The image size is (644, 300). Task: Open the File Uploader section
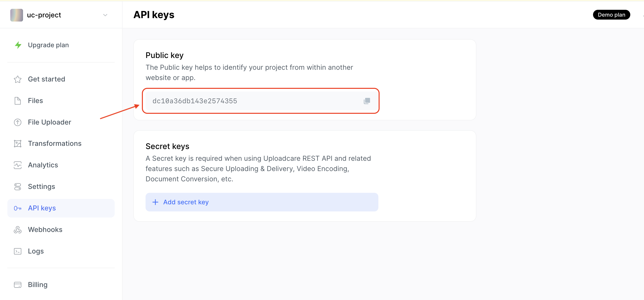click(49, 122)
